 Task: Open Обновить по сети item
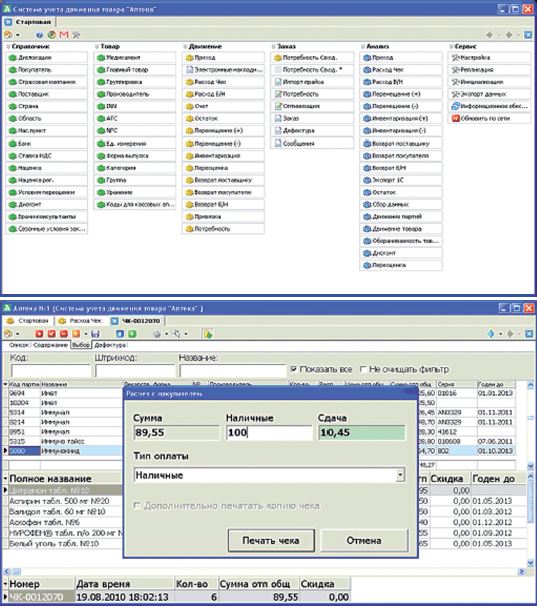click(x=489, y=118)
